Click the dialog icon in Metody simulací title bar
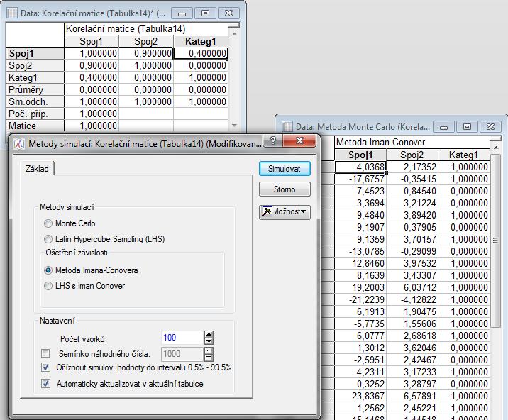This screenshot has height=420, width=508. click(19, 143)
